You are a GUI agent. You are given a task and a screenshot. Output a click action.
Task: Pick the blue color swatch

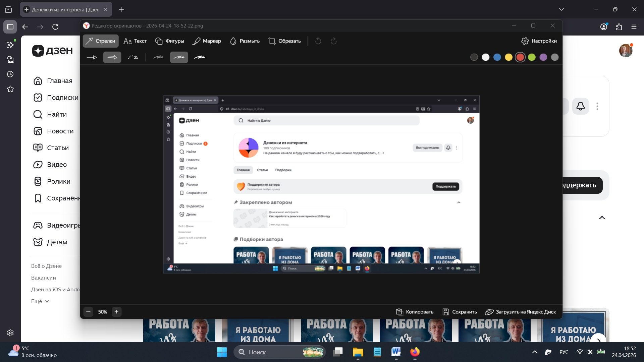(x=497, y=57)
